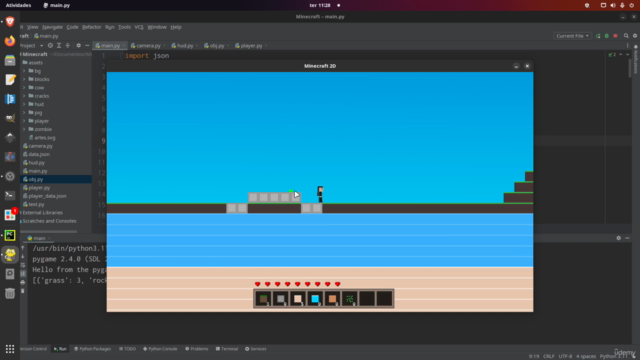Open the Trash icon in the dock
The height and width of the screenshot is (360, 640).
coord(10,293)
